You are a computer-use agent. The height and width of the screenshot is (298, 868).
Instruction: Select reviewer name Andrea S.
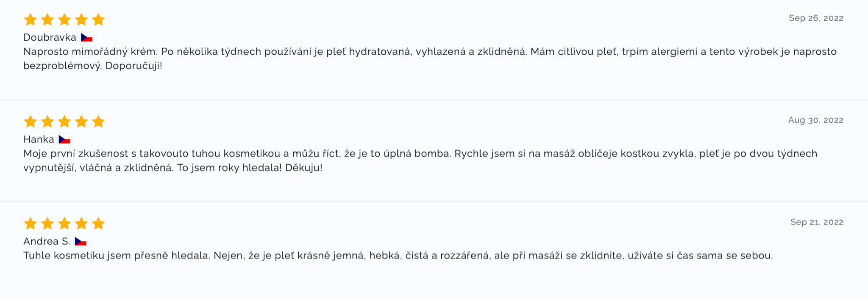[47, 241]
